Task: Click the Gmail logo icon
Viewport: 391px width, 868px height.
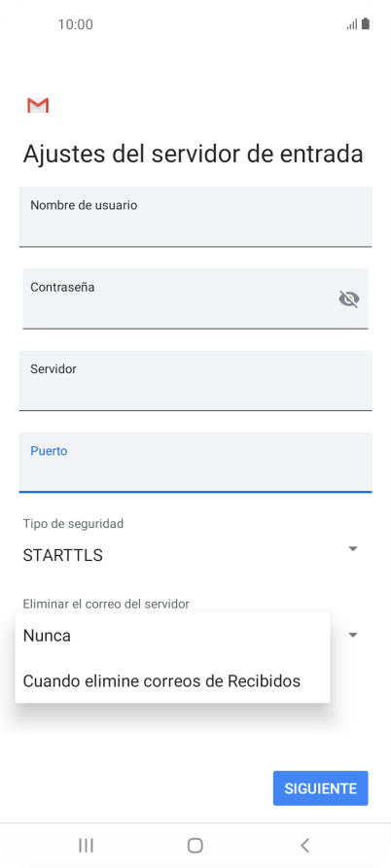Action: click(38, 105)
